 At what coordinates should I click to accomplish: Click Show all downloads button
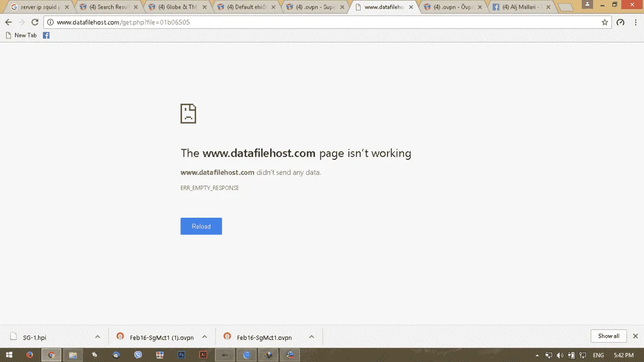point(609,336)
